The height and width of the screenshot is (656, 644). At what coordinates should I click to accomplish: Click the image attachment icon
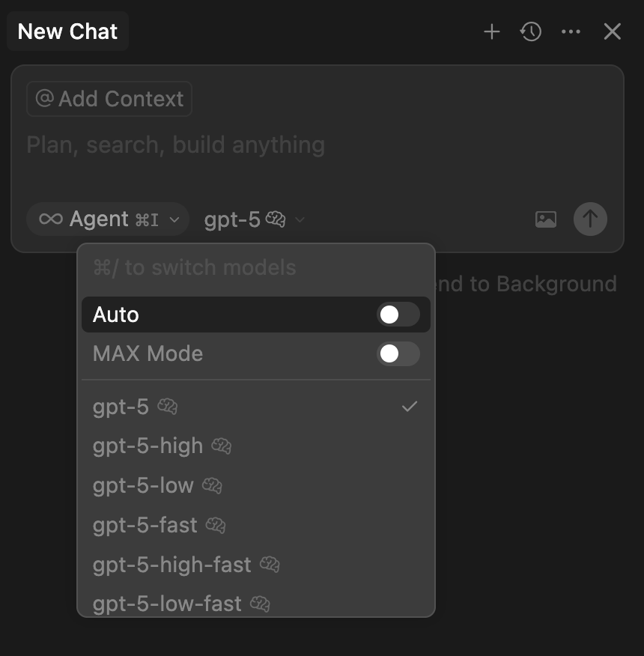tap(546, 219)
